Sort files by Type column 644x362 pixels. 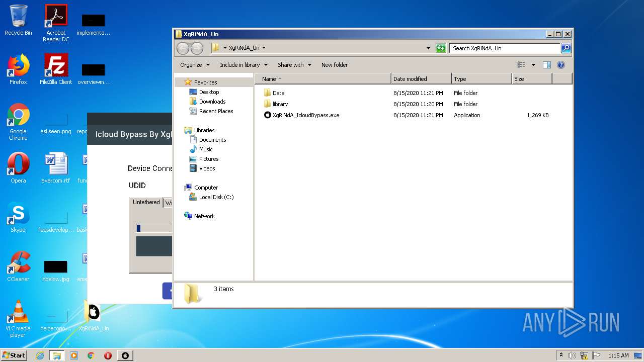click(x=481, y=79)
